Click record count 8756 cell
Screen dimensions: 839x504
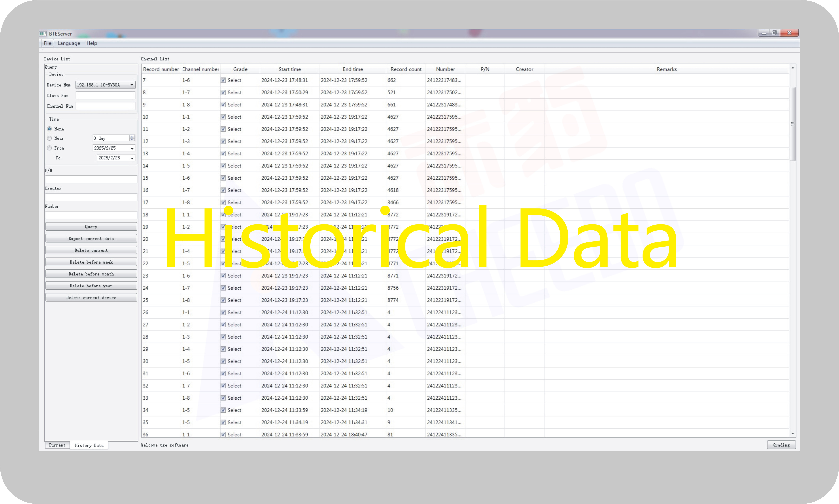click(406, 288)
